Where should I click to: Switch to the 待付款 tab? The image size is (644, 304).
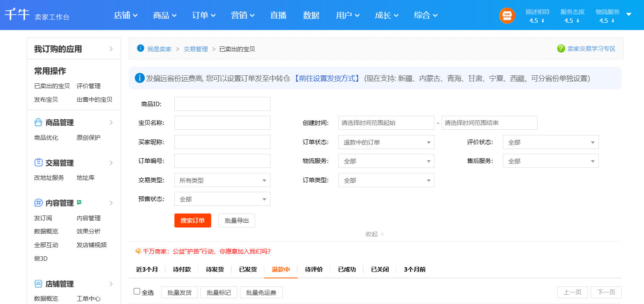coord(182,270)
